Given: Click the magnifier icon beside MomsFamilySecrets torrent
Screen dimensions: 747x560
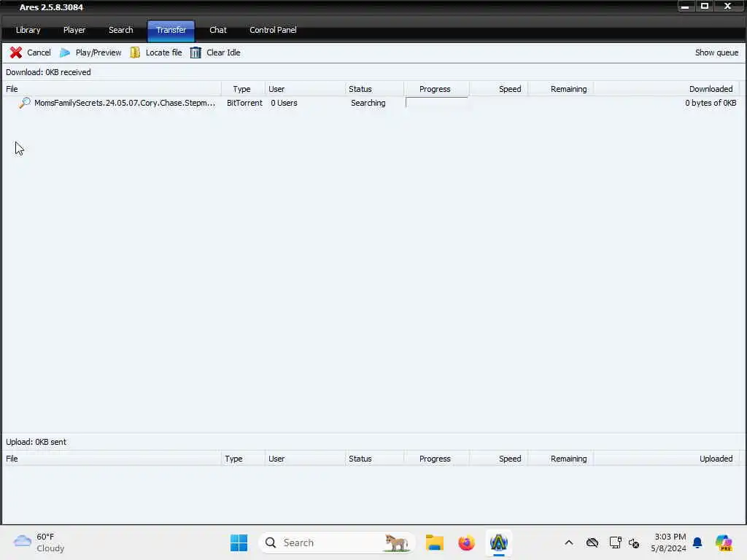Looking at the screenshot, I should (x=24, y=102).
